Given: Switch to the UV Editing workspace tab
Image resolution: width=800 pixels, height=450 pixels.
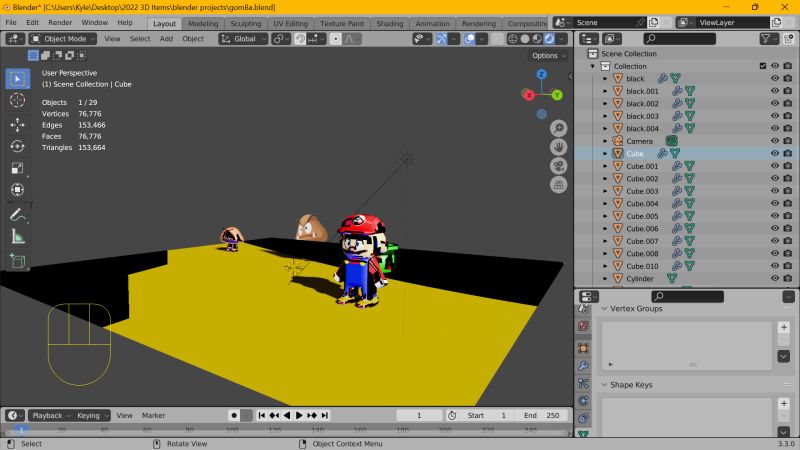Looking at the screenshot, I should pos(290,23).
